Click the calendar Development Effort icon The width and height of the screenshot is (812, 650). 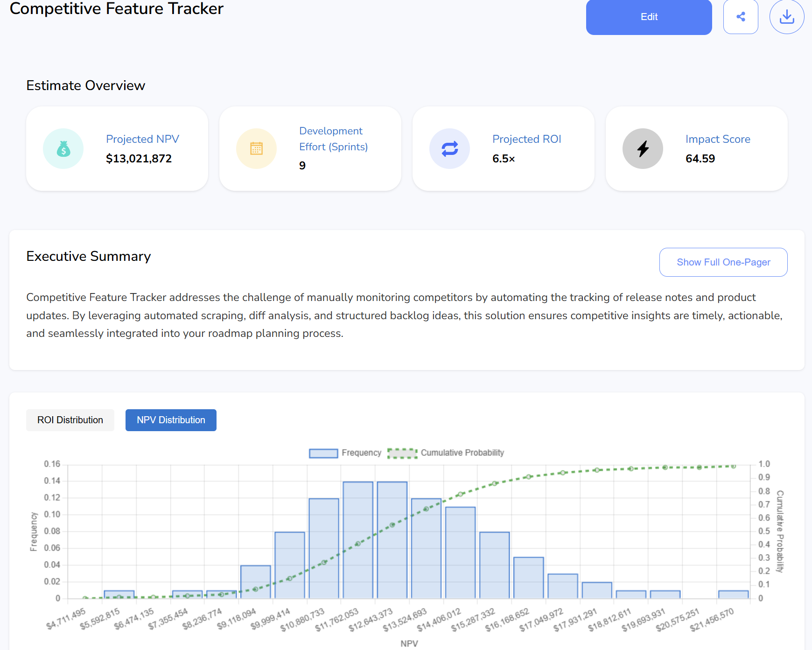(257, 149)
